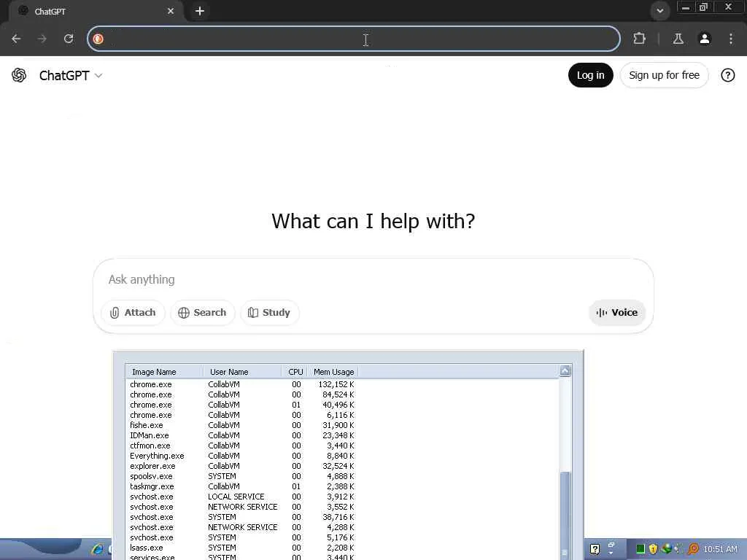This screenshot has height=560, width=747.
Task: Focus the Ask anything input field
Action: point(373,279)
